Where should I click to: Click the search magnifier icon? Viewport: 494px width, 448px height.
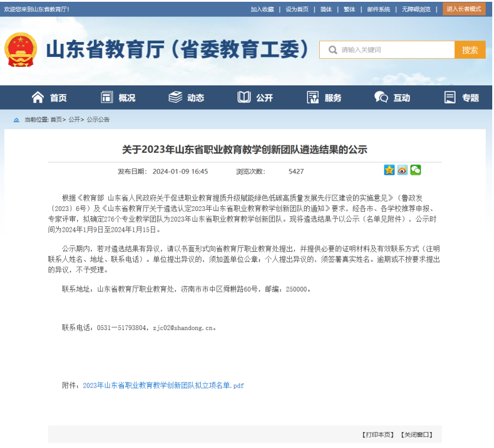click(x=332, y=50)
